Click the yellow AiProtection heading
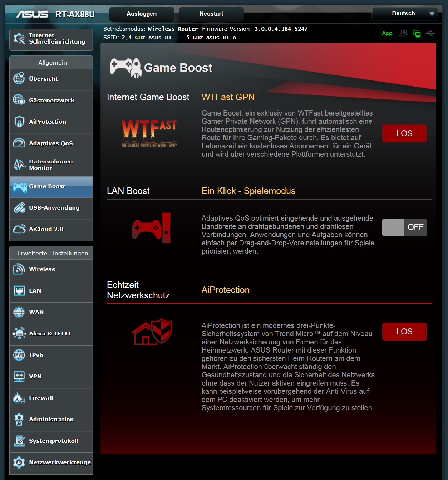The height and width of the screenshot is (480, 448). (226, 290)
